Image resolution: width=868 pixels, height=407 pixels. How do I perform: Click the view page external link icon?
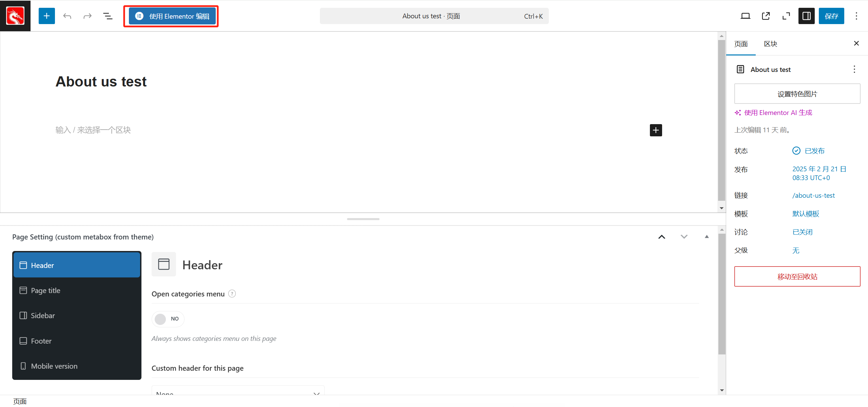tap(766, 16)
